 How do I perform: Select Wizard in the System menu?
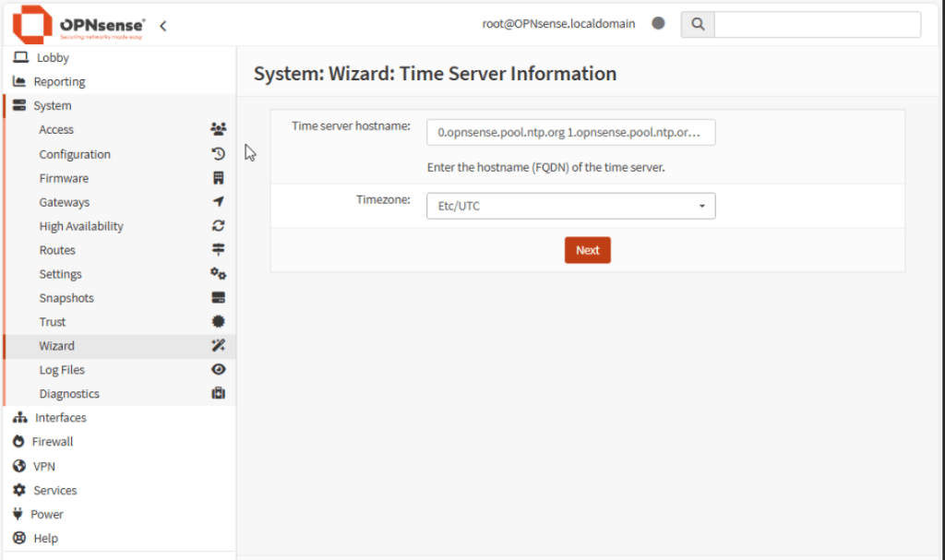click(x=57, y=346)
